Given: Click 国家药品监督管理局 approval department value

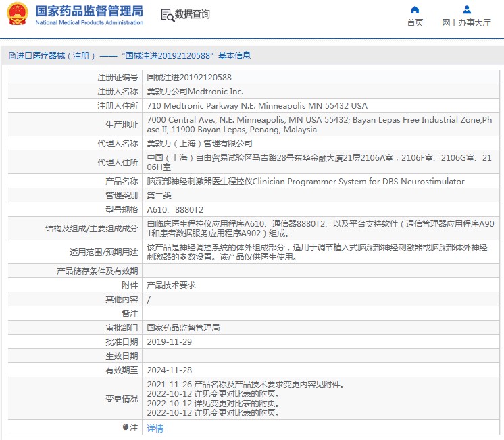Looking at the screenshot, I should coord(184,327).
